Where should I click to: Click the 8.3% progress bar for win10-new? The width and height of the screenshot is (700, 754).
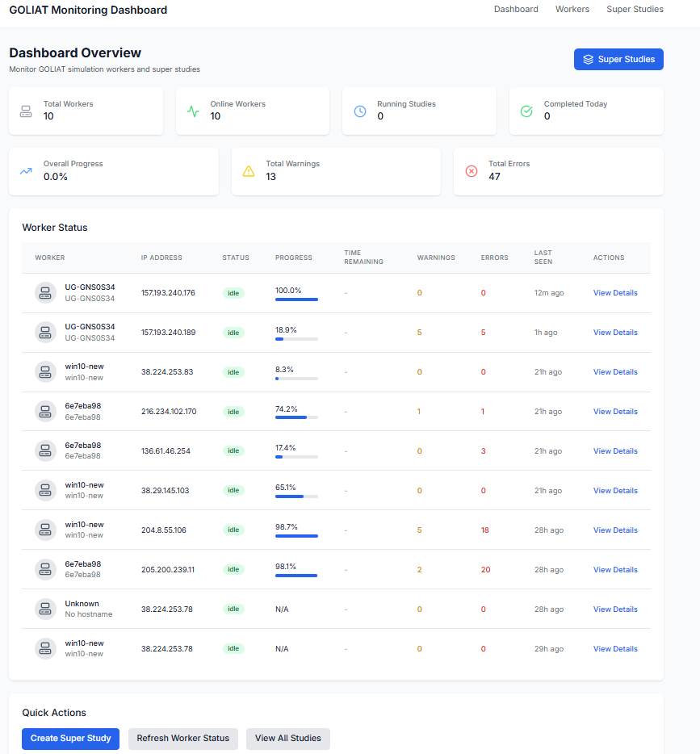[x=296, y=378]
